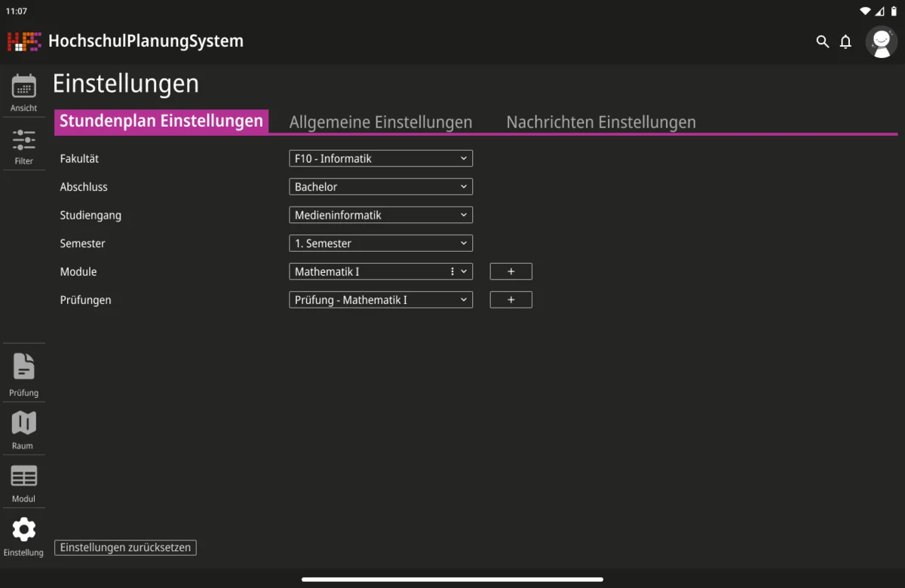Expand the Prüfung - Mathematik I dropdown
The image size is (905, 588).
tap(380, 300)
